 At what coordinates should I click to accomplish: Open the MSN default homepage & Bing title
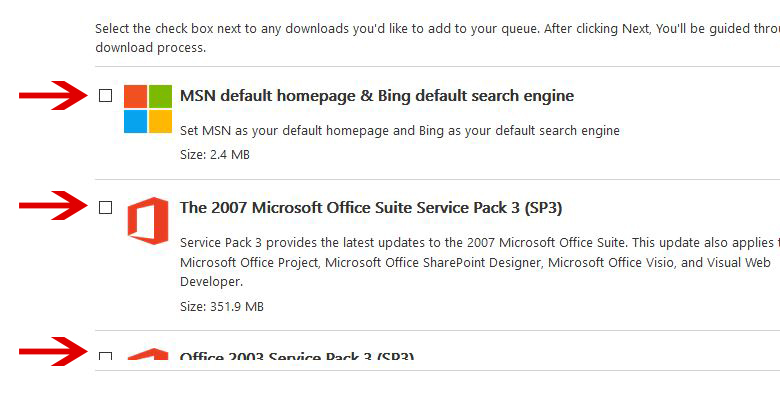point(377,96)
